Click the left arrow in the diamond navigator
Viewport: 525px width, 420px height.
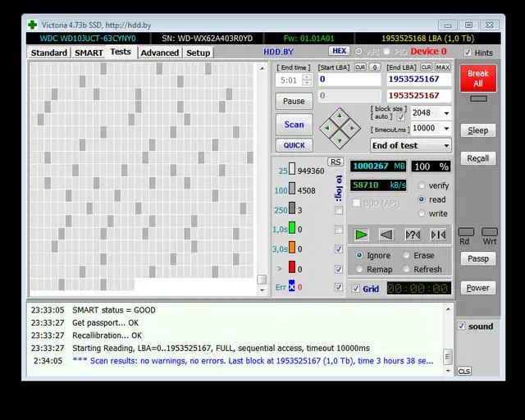point(327,128)
